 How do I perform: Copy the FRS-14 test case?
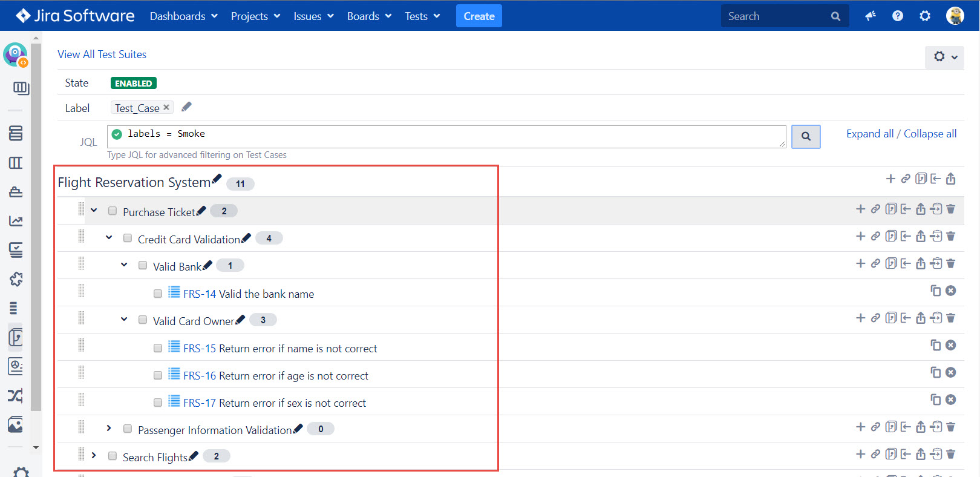pos(936,291)
